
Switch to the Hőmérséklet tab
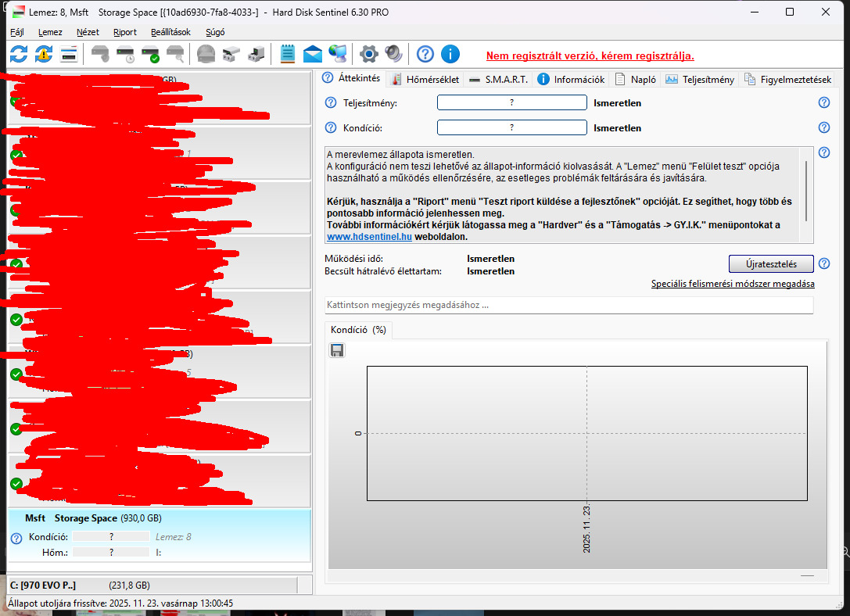[x=425, y=79]
